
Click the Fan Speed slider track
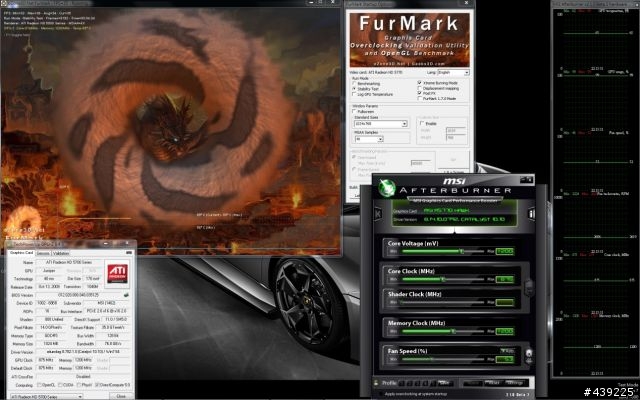click(x=443, y=359)
